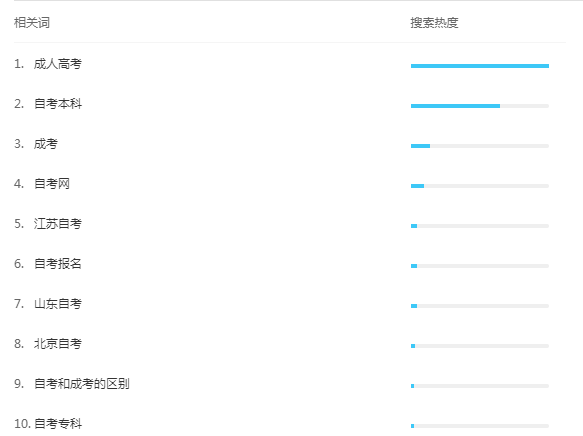Select keyword 自考报名
This screenshot has height=436, width=583.
coord(58,264)
